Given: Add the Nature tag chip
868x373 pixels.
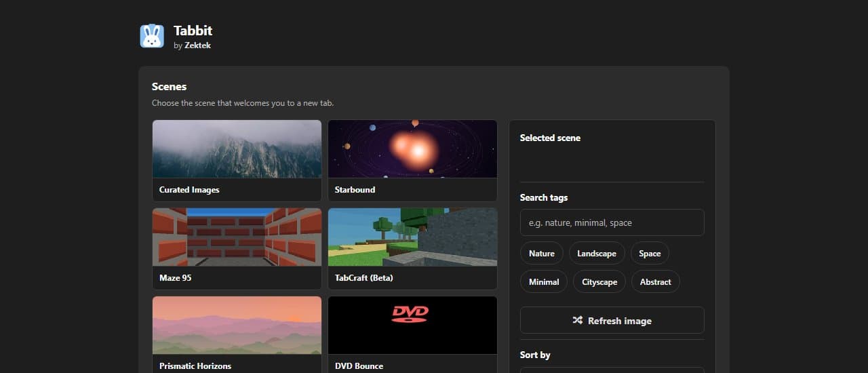Looking at the screenshot, I should (541, 253).
